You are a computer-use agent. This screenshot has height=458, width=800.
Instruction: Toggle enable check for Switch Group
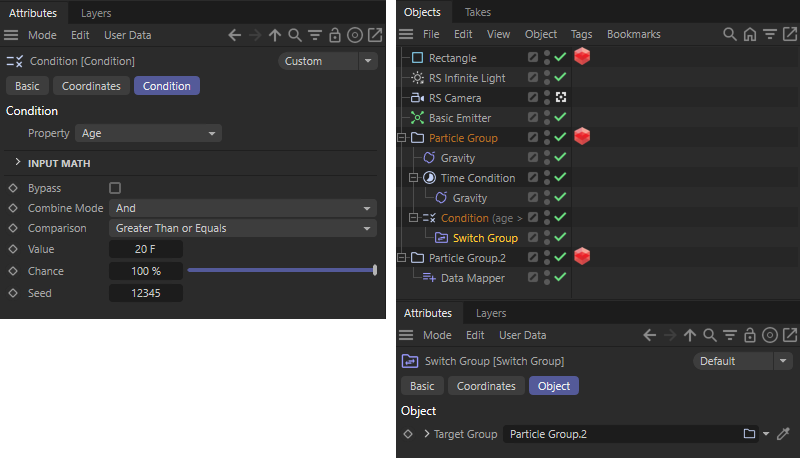click(560, 237)
